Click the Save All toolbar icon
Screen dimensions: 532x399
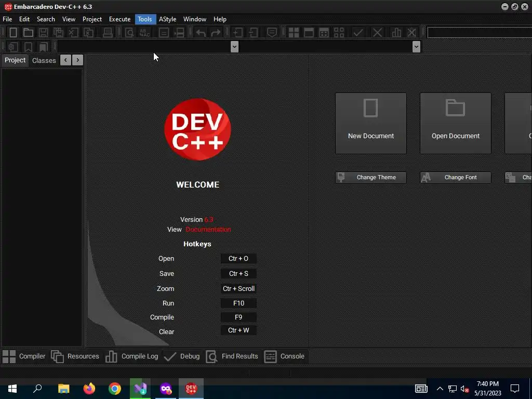[x=58, y=33]
